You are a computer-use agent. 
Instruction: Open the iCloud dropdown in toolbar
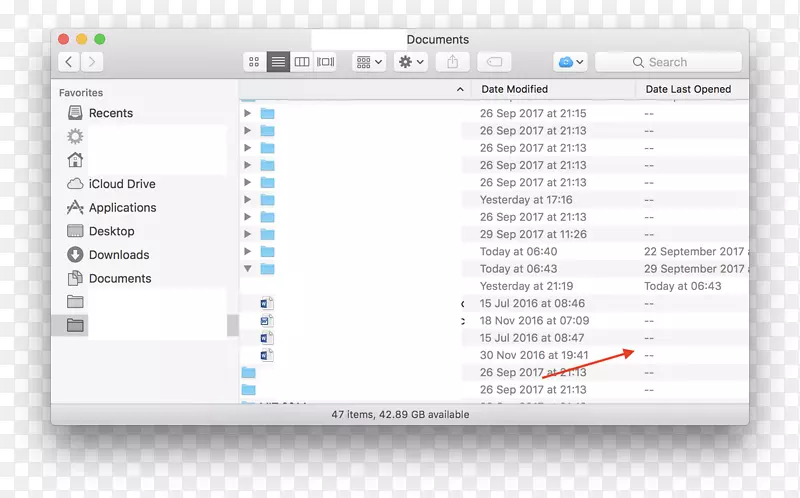(x=570, y=62)
